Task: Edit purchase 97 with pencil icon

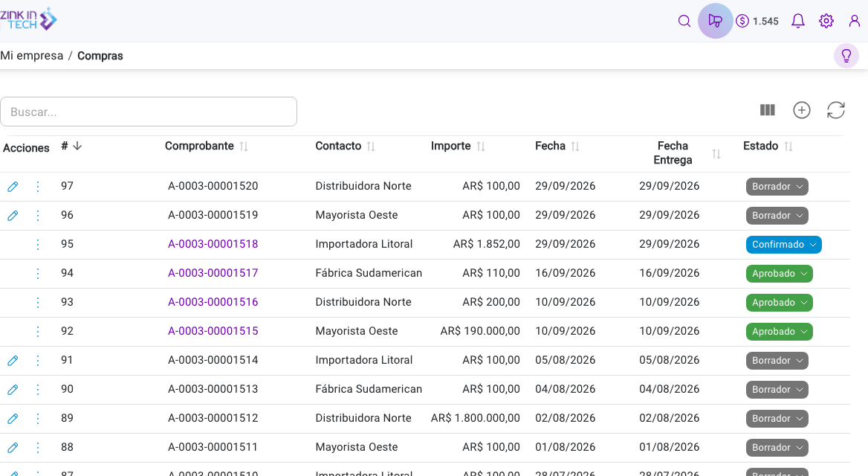Action: (13, 187)
